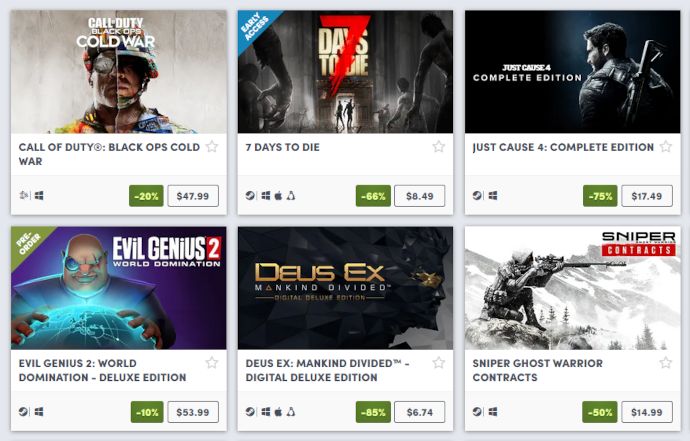Open the Just Cause 4 Complete Edition cover image

[573, 72]
